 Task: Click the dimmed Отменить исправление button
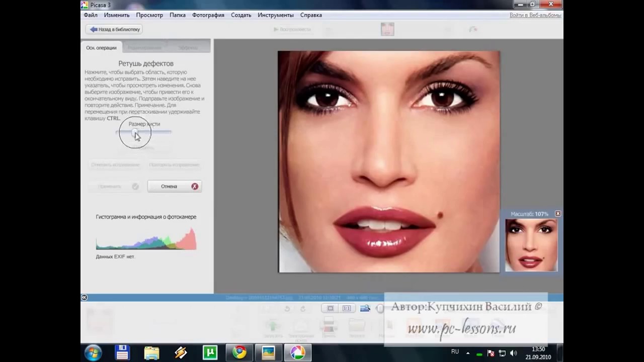point(115,164)
